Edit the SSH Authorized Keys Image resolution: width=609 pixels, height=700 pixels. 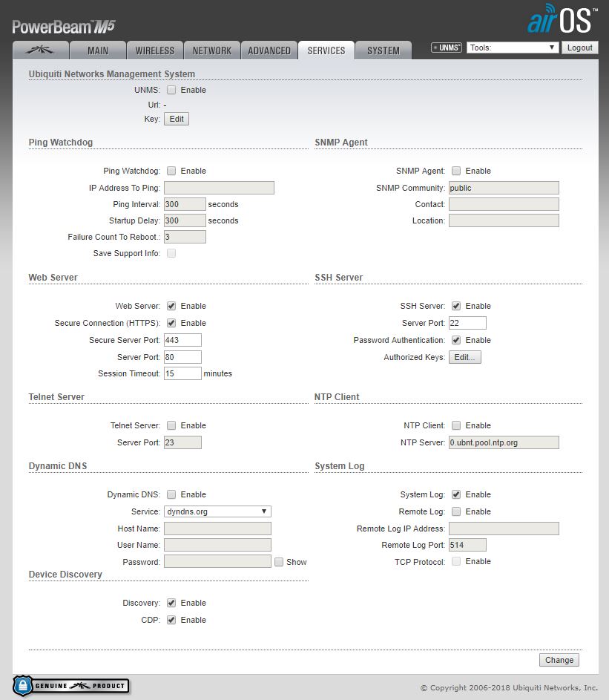tap(464, 357)
